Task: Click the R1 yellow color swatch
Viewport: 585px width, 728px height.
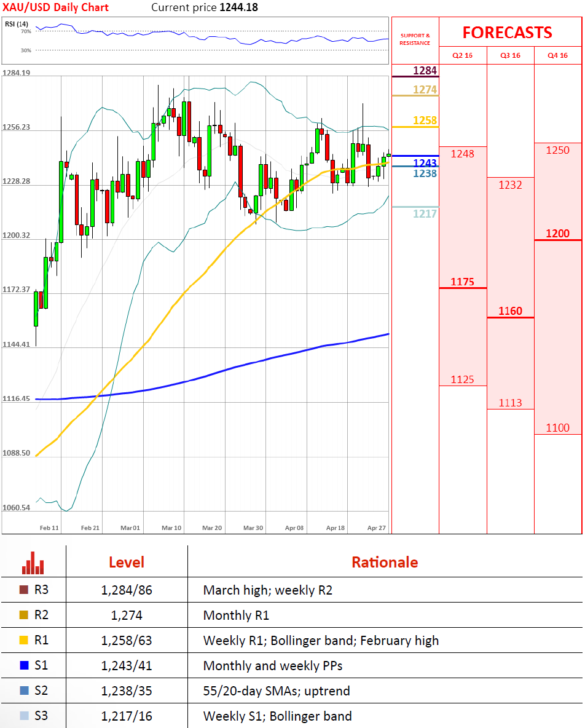Action: click(x=24, y=640)
